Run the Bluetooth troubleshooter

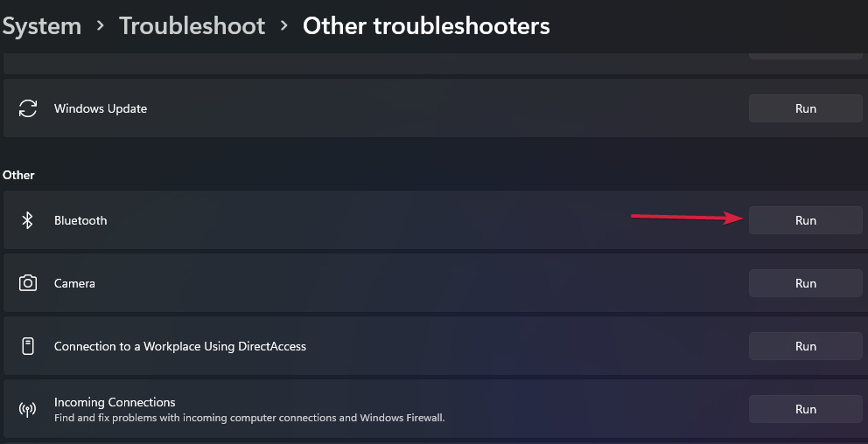click(805, 220)
